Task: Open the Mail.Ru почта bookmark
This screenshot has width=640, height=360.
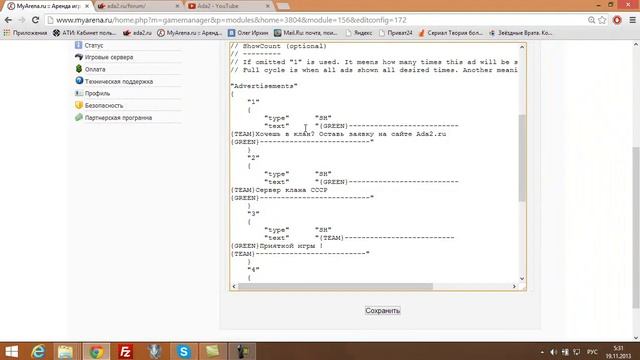Action: (x=306, y=33)
